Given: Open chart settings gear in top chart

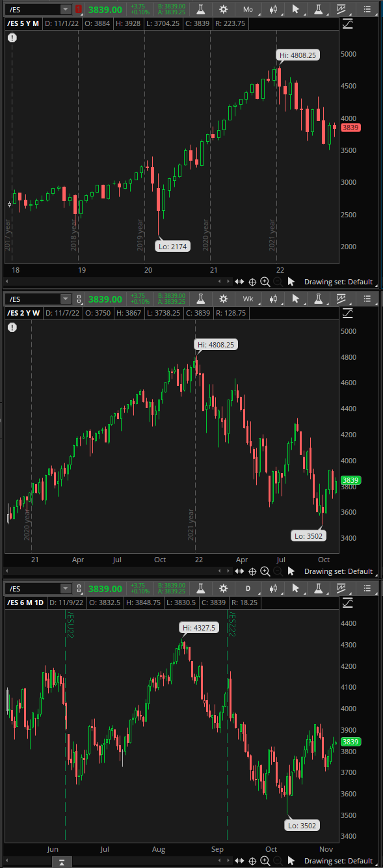Looking at the screenshot, I should [224, 10].
